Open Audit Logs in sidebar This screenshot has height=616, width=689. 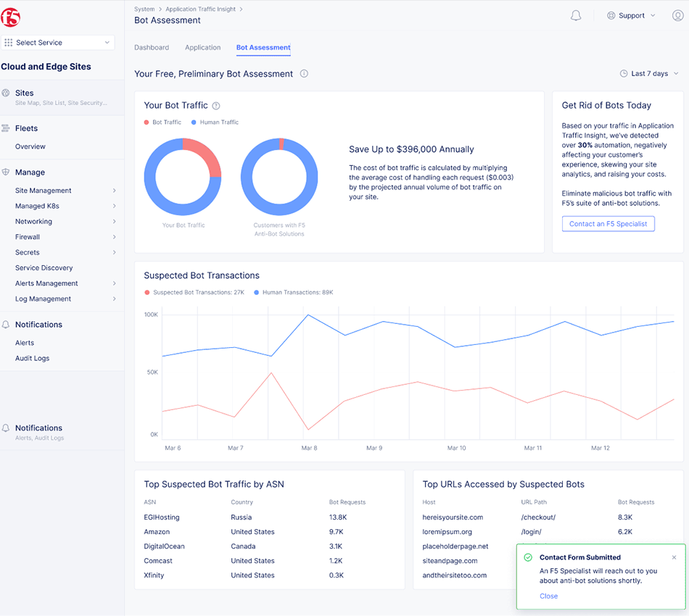click(32, 358)
